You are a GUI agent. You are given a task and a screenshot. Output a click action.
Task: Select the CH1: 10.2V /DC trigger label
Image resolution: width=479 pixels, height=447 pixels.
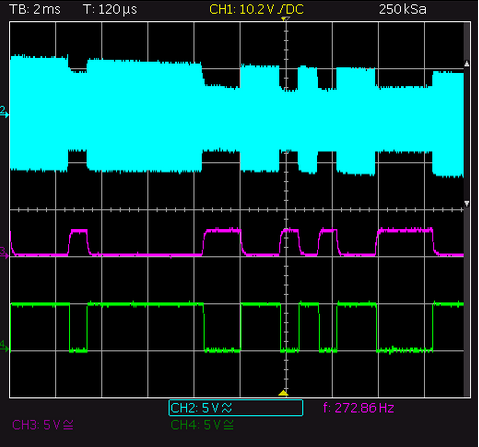(256, 9)
